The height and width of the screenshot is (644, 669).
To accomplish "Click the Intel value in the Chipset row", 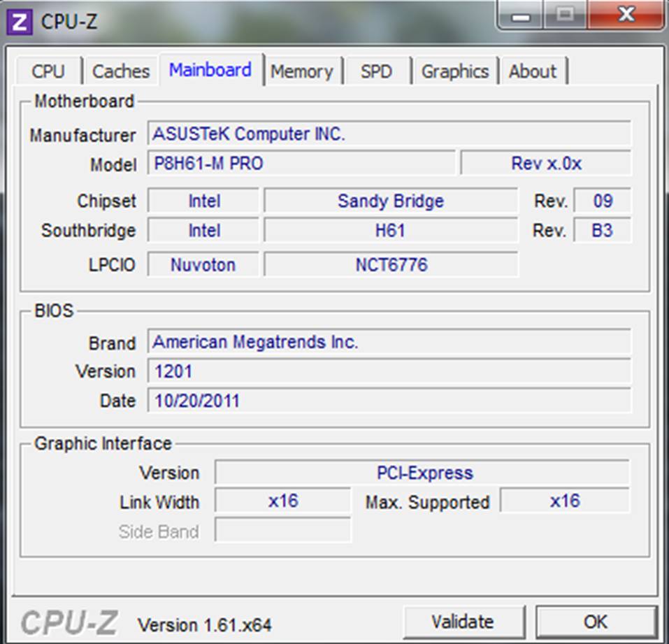I will coord(204,201).
